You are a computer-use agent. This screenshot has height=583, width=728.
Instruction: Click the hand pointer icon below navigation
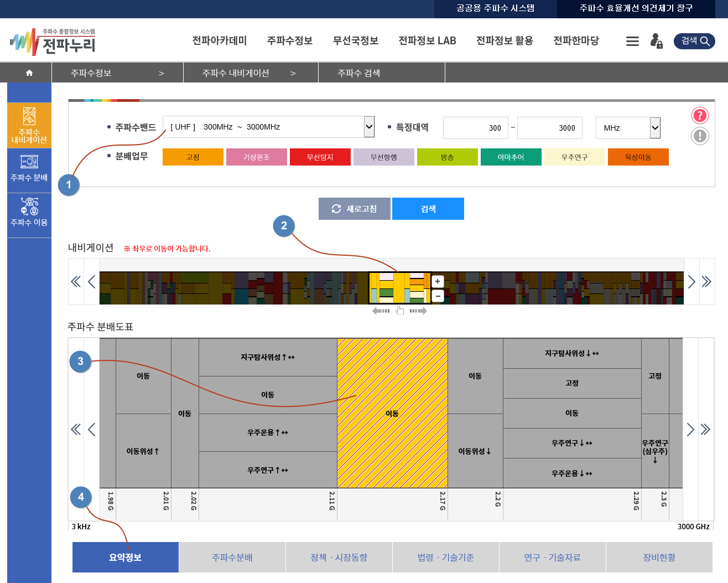pos(399,311)
